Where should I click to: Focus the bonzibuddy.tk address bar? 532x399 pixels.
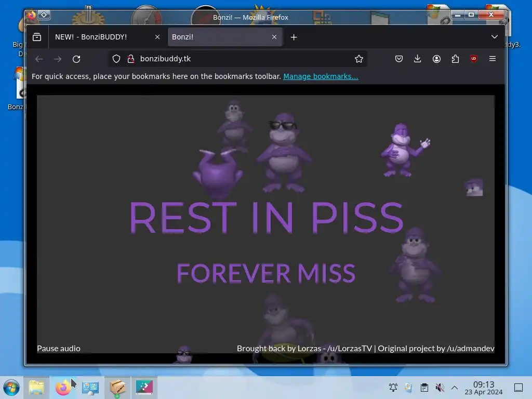237,59
